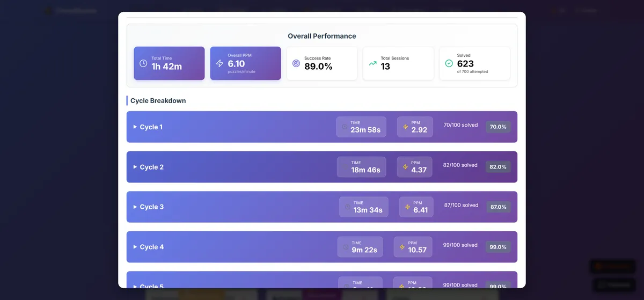This screenshot has height=300, width=644.
Task: Click the yellow lightning icon in Cycle 2 PPM
Action: point(406,167)
